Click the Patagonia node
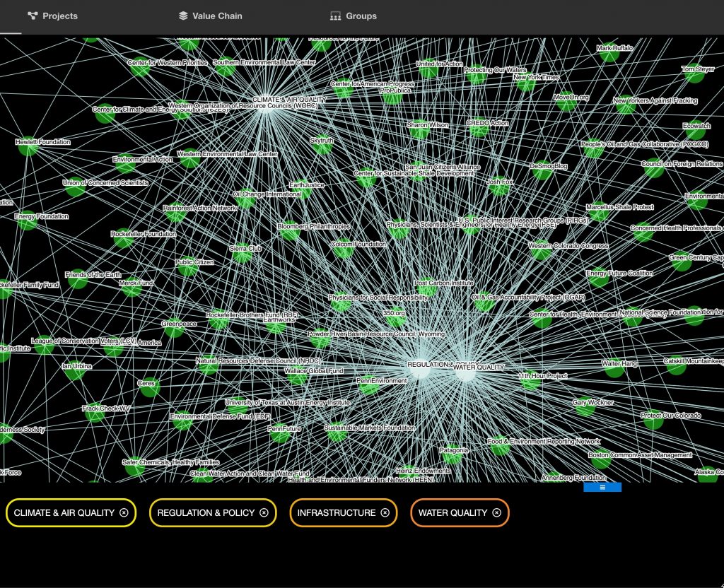 452,454
